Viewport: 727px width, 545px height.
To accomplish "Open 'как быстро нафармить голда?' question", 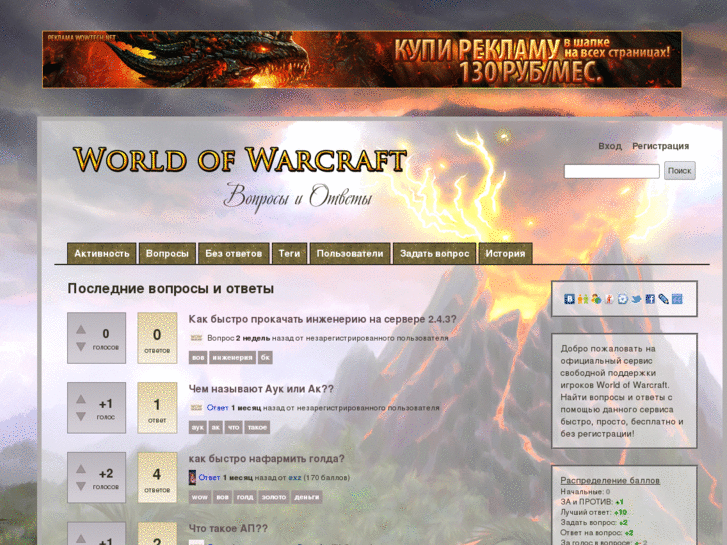I will (266, 459).
